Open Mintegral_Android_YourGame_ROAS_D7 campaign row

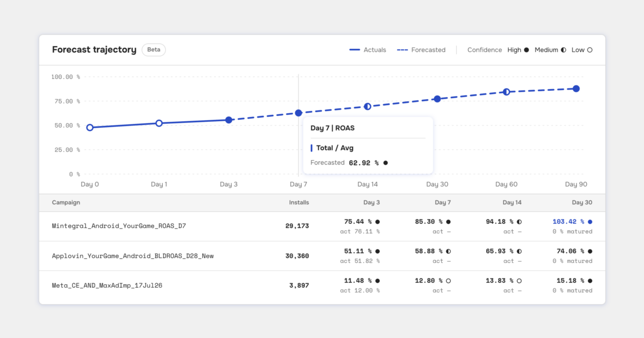coord(322,226)
